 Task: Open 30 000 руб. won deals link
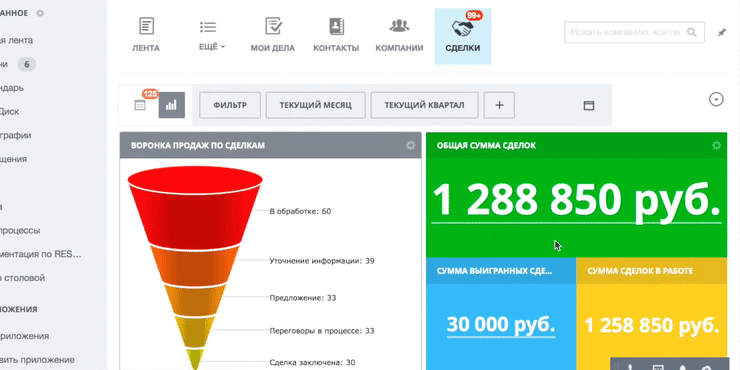point(501,325)
